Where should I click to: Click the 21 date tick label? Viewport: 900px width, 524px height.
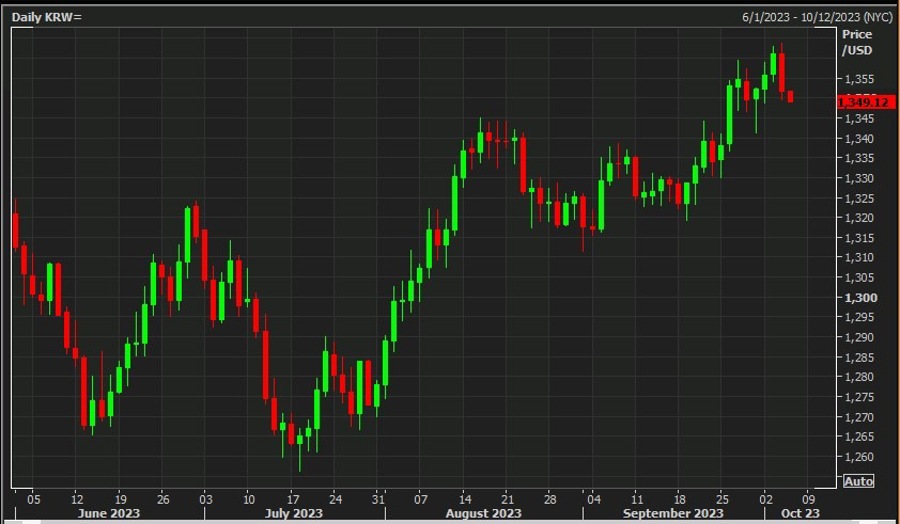pyautogui.click(x=507, y=498)
